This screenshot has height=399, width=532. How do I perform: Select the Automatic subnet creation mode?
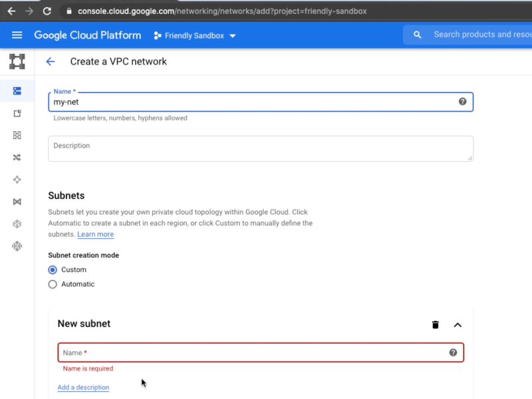coord(53,285)
